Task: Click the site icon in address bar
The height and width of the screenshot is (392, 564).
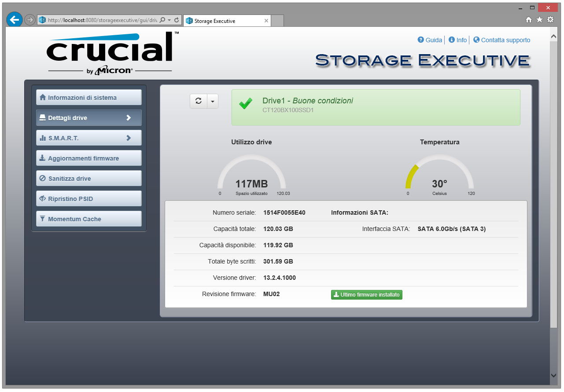Action: coord(42,20)
